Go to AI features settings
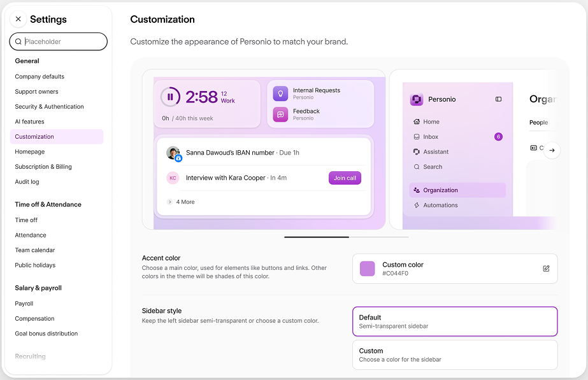Screen dimensions: 588x380 tap(29, 122)
